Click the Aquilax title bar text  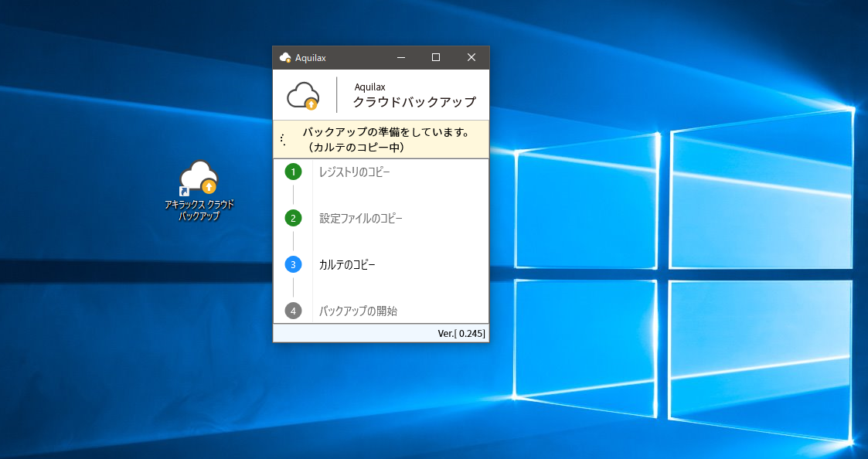tap(311, 58)
